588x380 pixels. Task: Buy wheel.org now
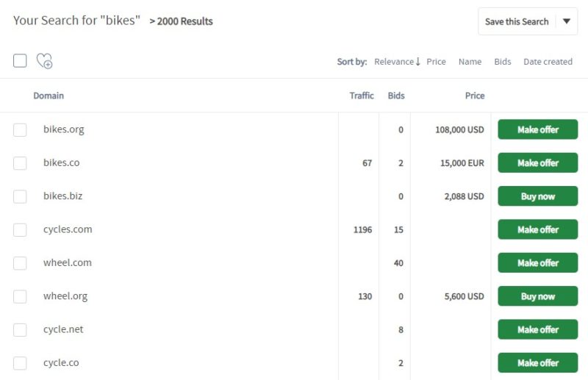(x=537, y=296)
